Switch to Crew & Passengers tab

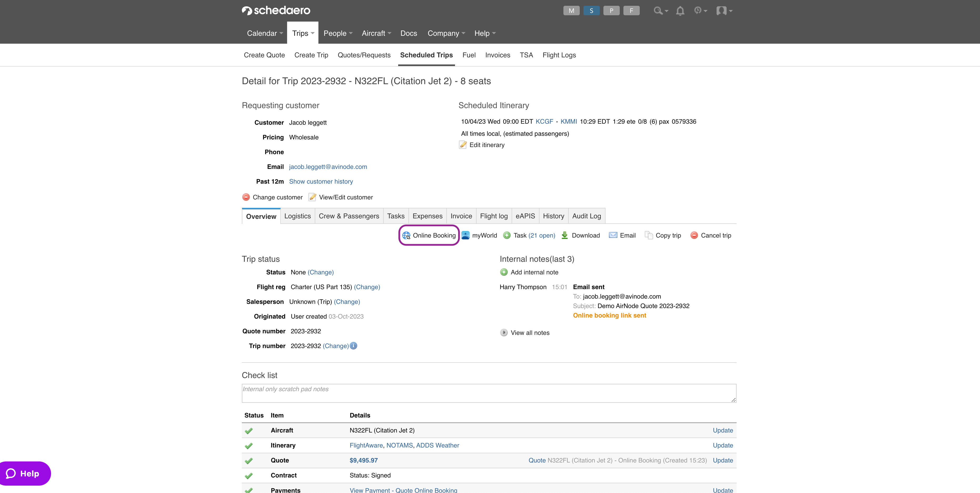pyautogui.click(x=349, y=216)
